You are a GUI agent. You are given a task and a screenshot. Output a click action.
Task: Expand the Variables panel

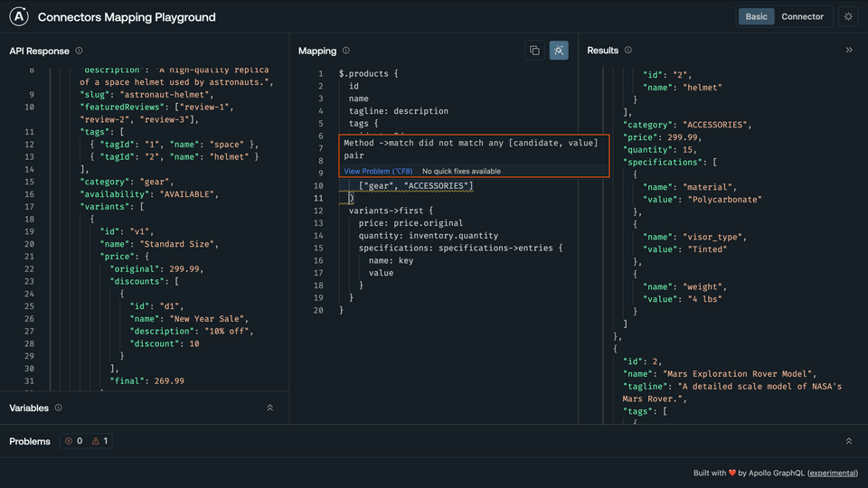click(x=269, y=408)
